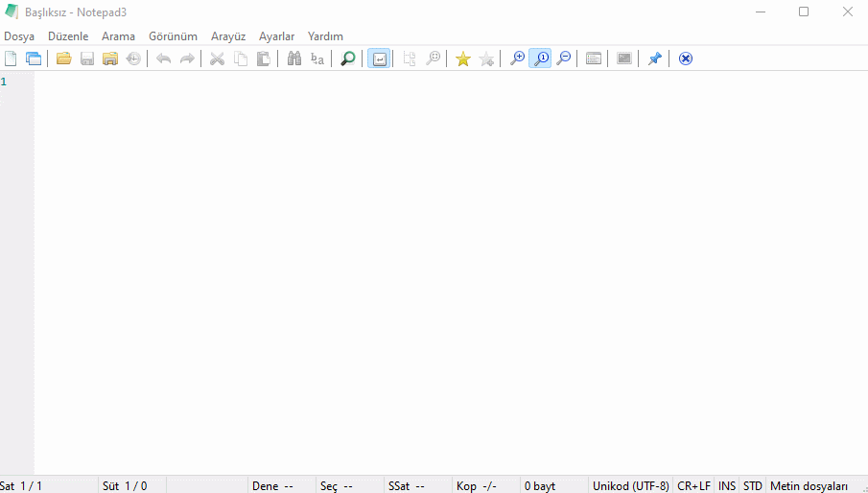Click the 'Seç --' status field
The height and width of the screenshot is (493, 868).
[x=350, y=486]
